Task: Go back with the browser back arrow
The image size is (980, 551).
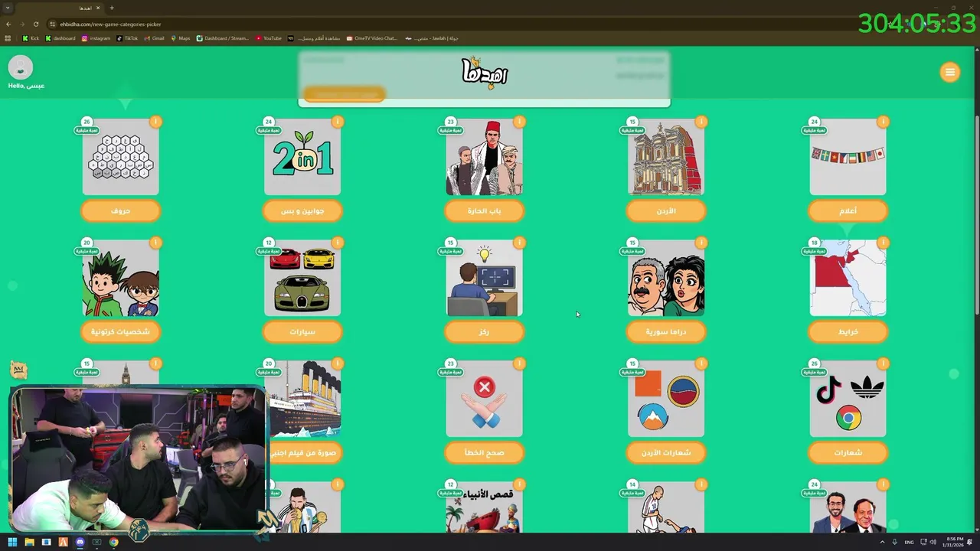Action: click(8, 24)
